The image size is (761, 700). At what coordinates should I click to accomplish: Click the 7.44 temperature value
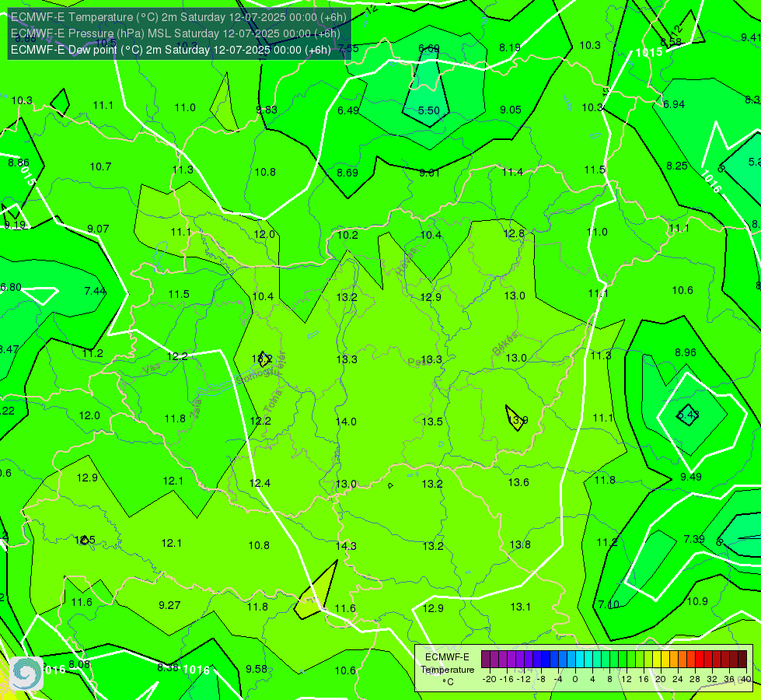click(95, 291)
